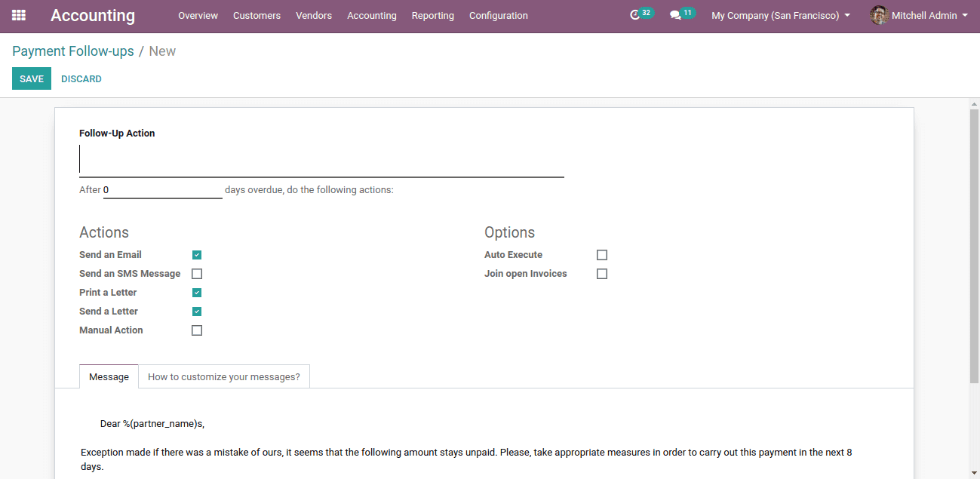Uncheck the Send a Letter checkbox
This screenshot has height=479, width=980.
coord(197,312)
